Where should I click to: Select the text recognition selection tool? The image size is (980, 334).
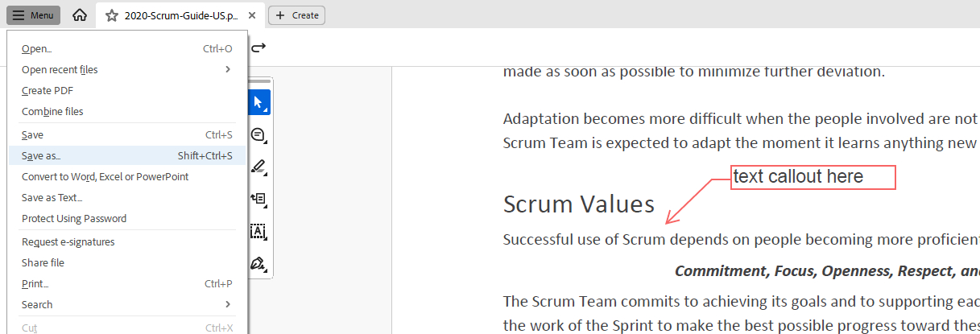point(258,231)
